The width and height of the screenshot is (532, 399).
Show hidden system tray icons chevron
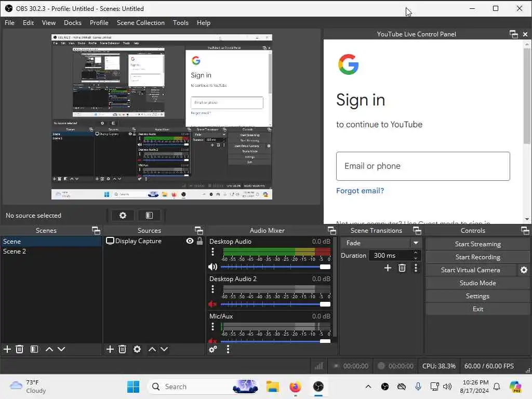coord(368,387)
